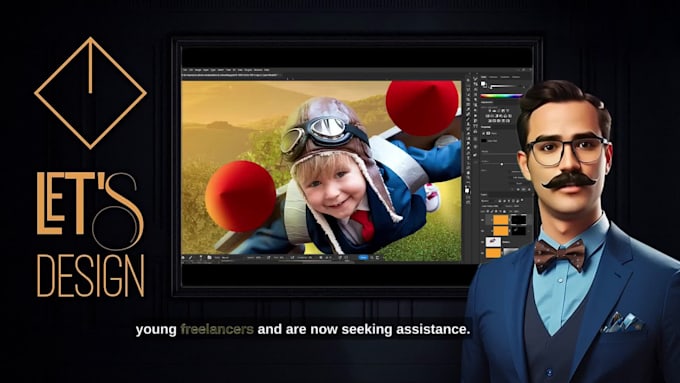Adjust the slider handle in Properties panel
Viewport: 680px width, 383px height.
coord(502,164)
